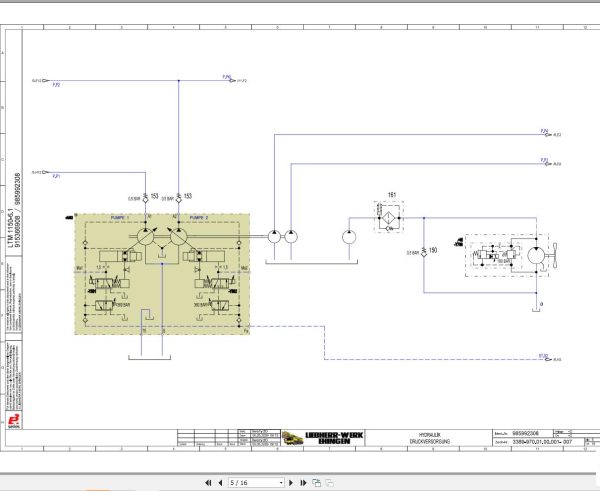600x491 pixels.
Task: Click the PUMPE 2 label
Action: pyautogui.click(x=199, y=217)
